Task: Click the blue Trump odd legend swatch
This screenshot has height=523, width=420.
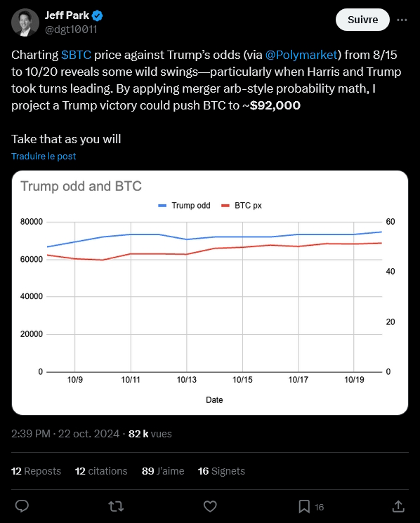Action: (162, 206)
